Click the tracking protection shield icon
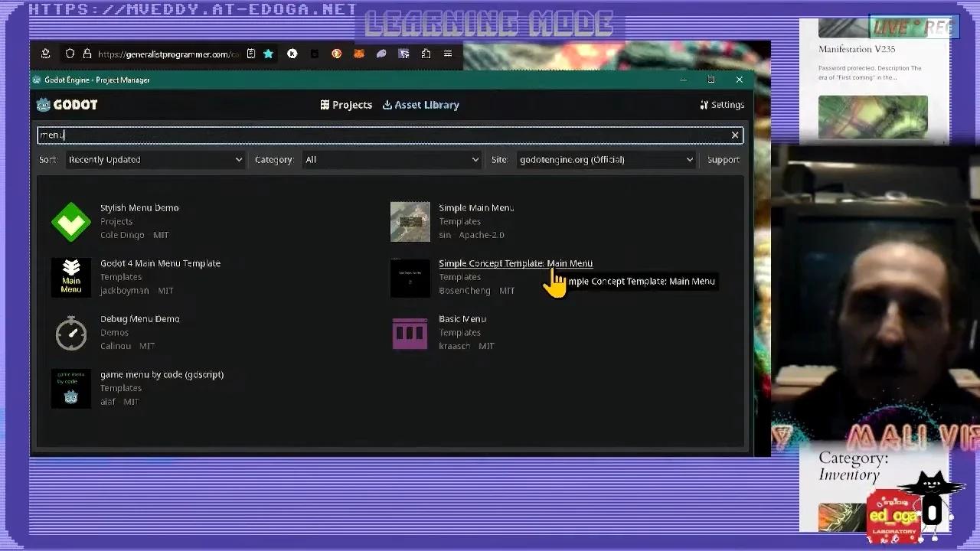This screenshot has width=980, height=551. (x=70, y=54)
